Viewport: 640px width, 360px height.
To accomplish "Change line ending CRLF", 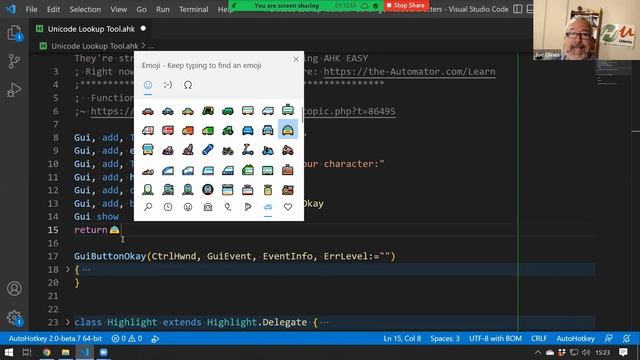I will coord(539,338).
